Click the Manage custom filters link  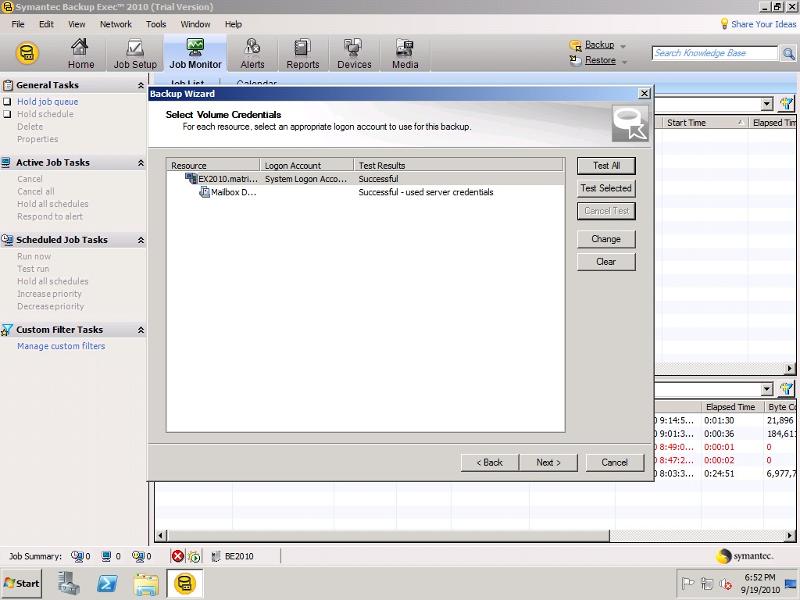[x=61, y=346]
